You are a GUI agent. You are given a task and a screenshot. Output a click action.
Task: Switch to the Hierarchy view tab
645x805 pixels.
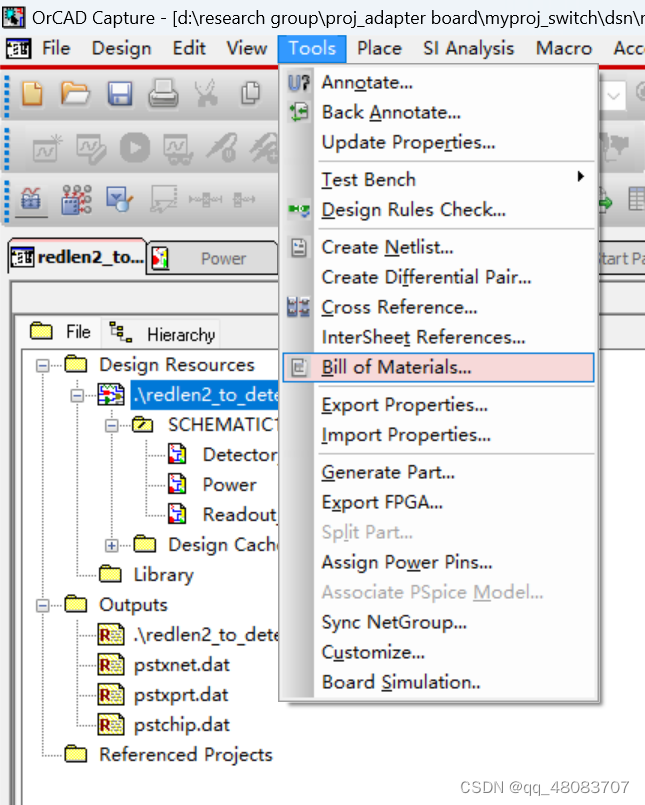[x=161, y=334]
